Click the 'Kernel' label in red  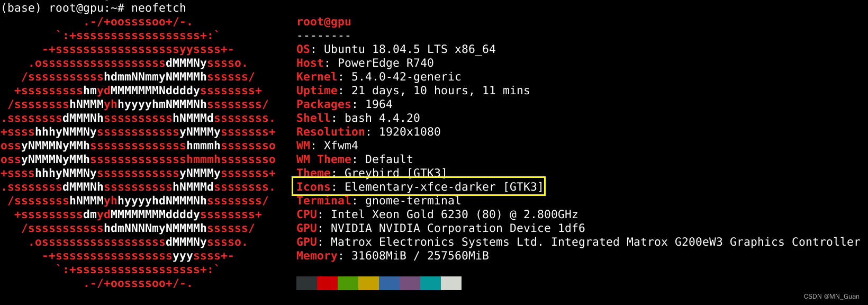coord(317,77)
